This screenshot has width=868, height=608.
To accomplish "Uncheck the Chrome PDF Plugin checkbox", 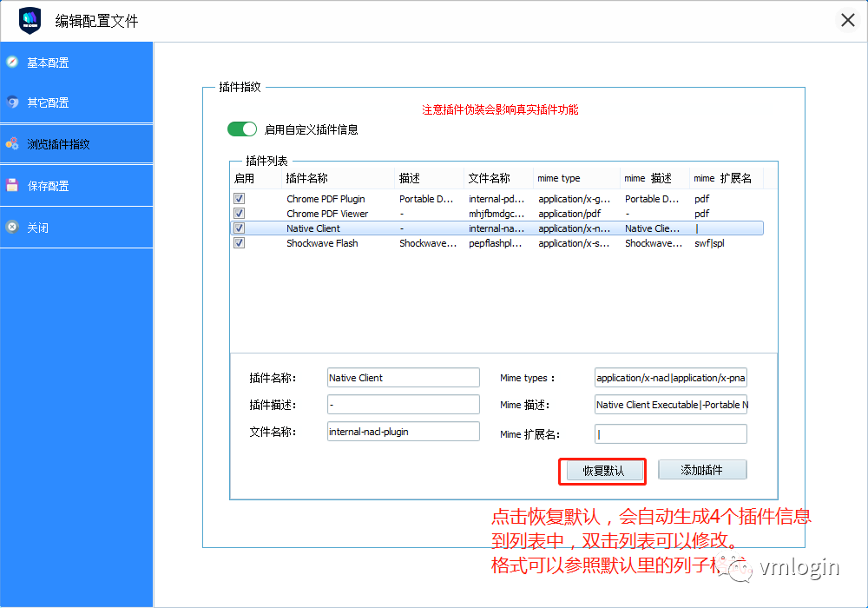I will (239, 199).
